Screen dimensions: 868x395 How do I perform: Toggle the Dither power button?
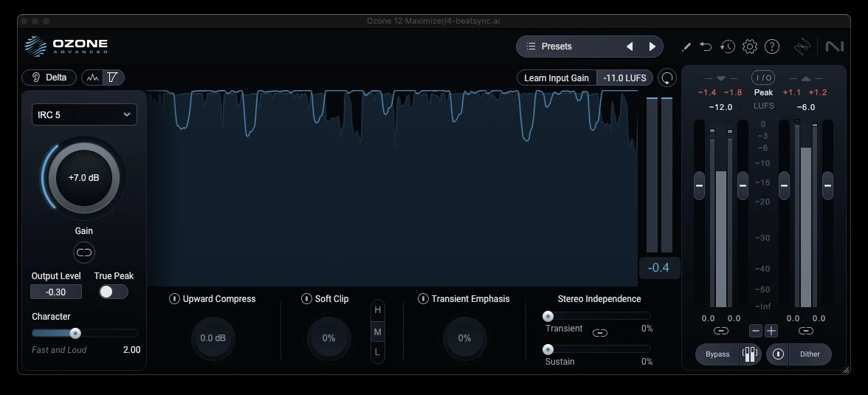pyautogui.click(x=778, y=354)
